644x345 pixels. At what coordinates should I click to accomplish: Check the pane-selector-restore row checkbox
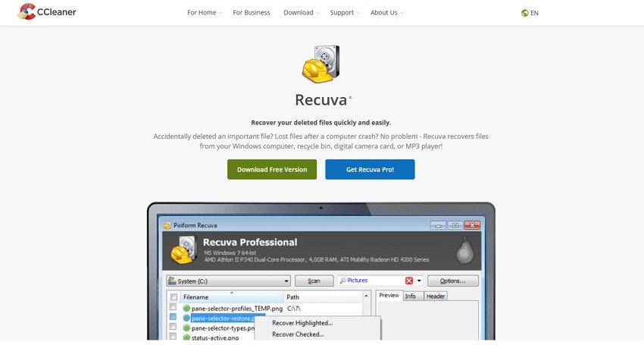point(173,317)
